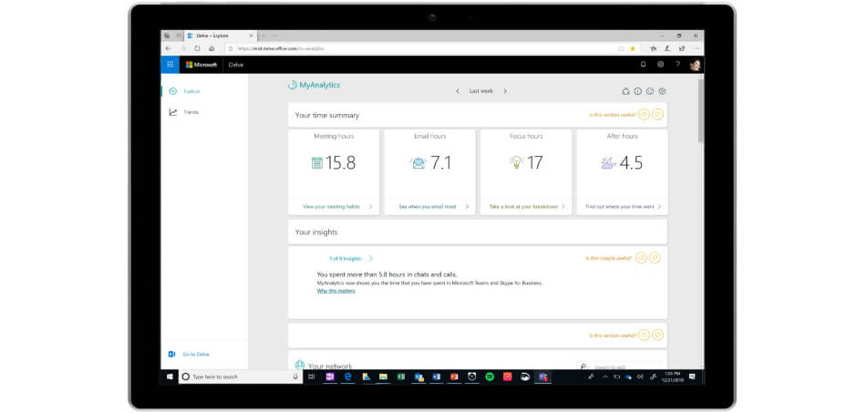868x413 pixels.
Task: Click the After hours moon icon
Action: pos(608,163)
